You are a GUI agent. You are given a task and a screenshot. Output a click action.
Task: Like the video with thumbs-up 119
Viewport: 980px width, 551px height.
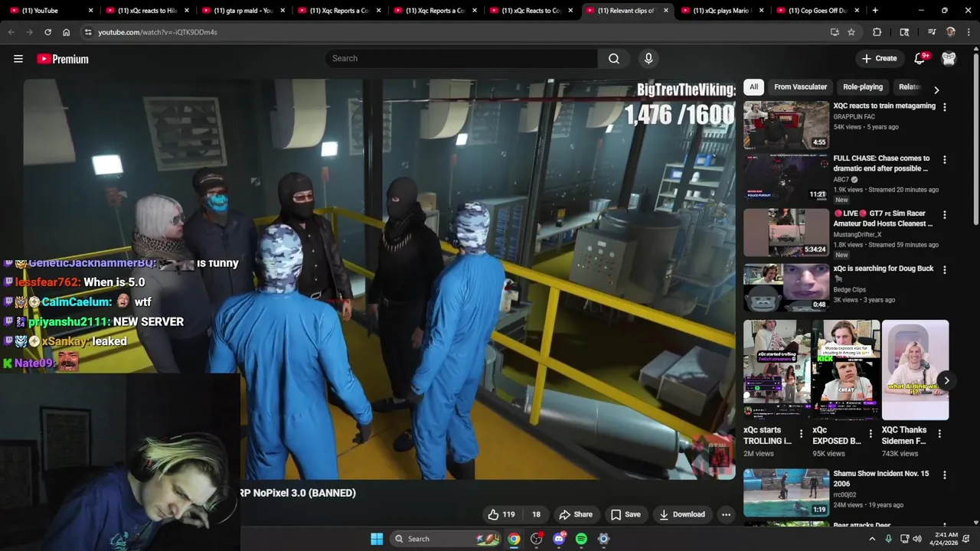click(x=501, y=514)
